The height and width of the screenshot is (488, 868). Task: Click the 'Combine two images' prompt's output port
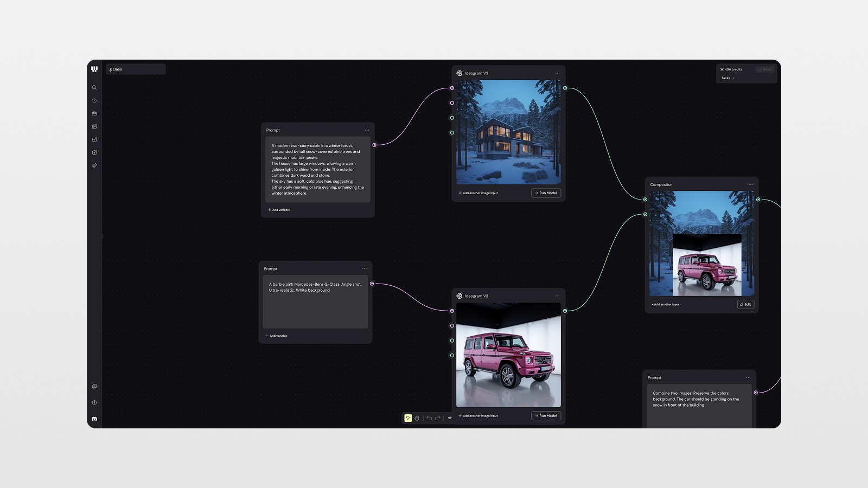(756, 393)
